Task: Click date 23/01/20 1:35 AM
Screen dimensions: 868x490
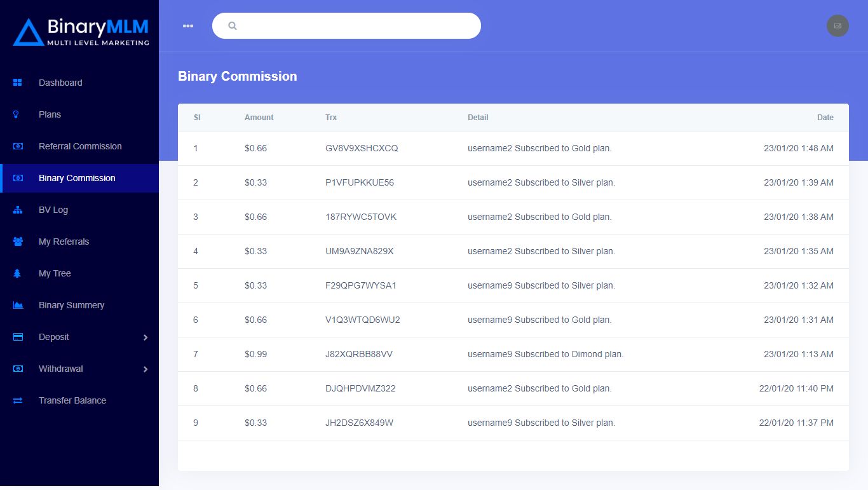Action: [799, 251]
